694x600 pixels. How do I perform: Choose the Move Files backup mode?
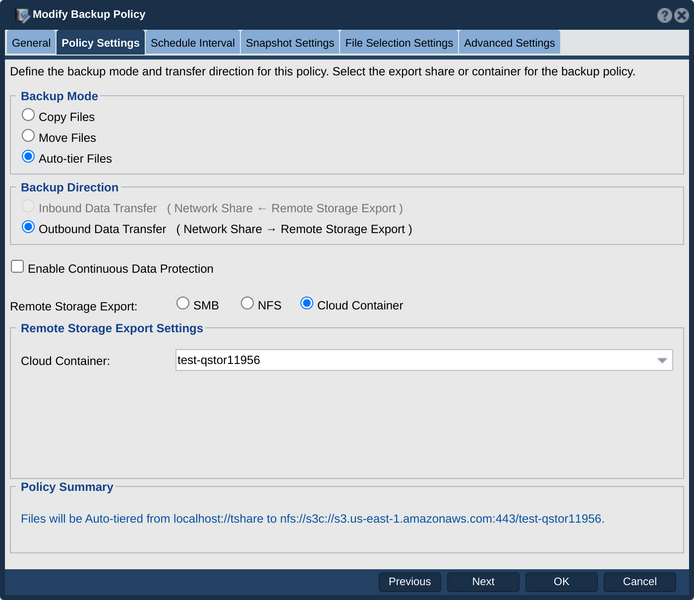tap(28, 136)
